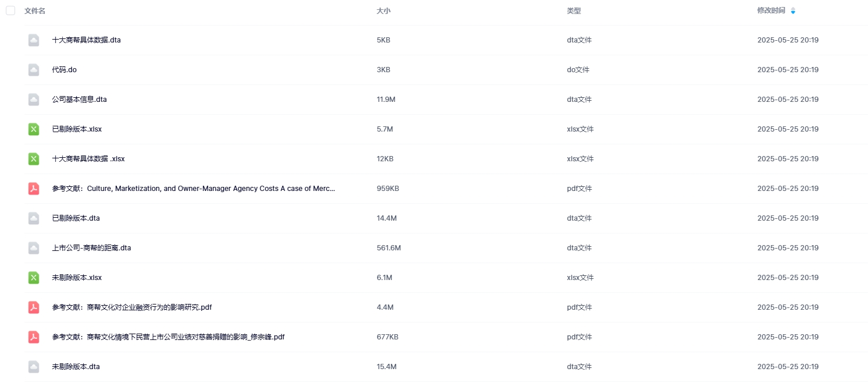Click the red PDF icon for the Culture, Marketization reference
The height and width of the screenshot is (386, 868).
click(x=34, y=189)
